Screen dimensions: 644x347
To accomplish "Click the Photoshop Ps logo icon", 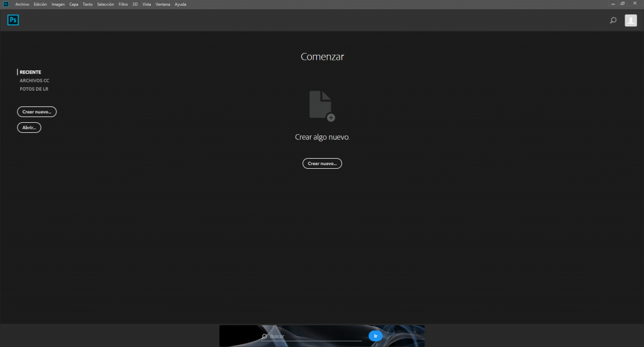I will coord(13,20).
